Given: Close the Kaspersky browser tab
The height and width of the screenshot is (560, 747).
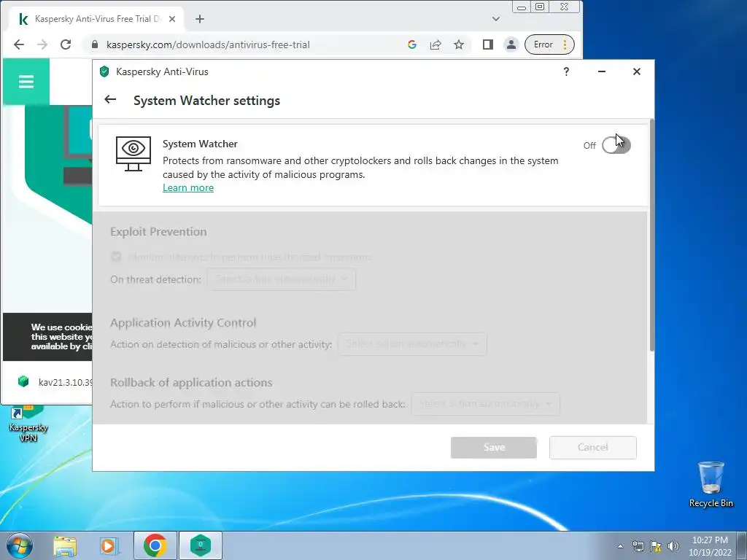Looking at the screenshot, I should click(x=172, y=19).
